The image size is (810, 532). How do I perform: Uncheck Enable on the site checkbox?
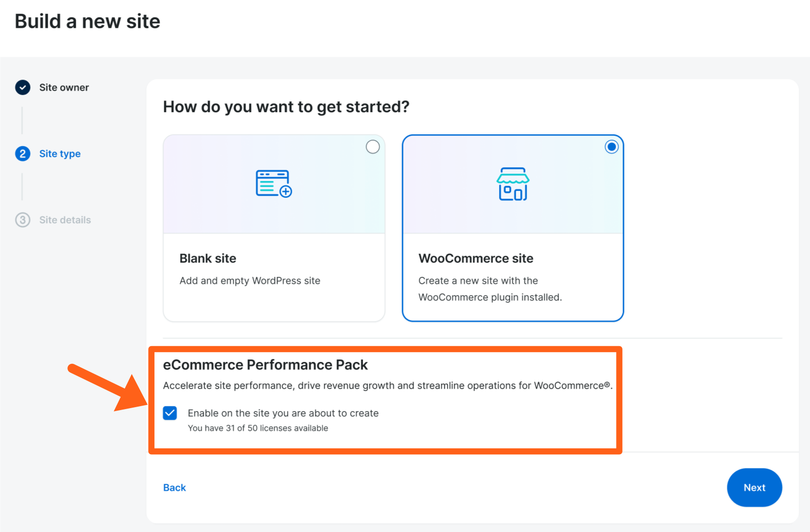click(170, 413)
